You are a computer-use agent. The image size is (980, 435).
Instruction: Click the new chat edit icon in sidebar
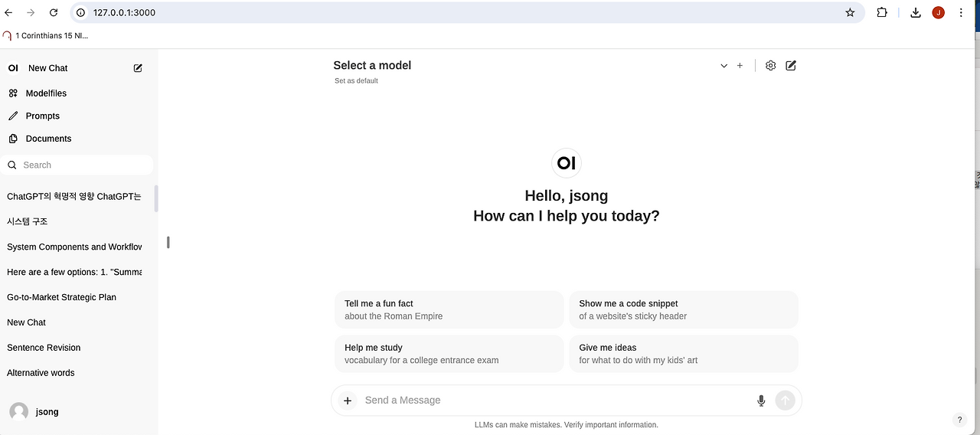138,68
